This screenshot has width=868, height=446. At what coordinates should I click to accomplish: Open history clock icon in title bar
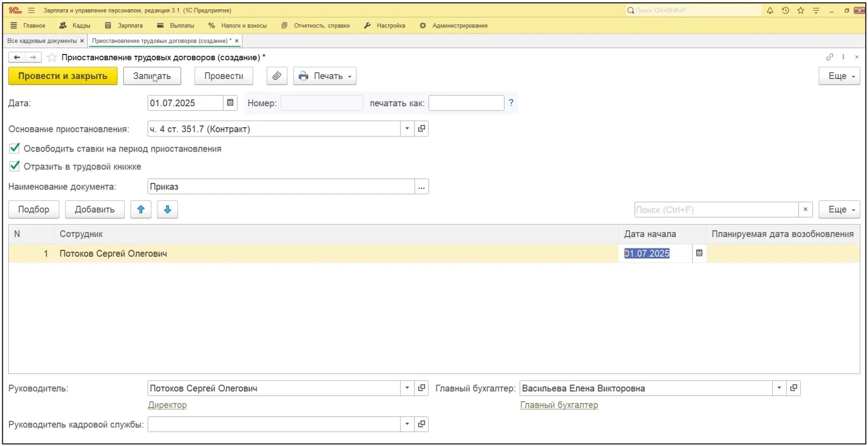(x=786, y=10)
